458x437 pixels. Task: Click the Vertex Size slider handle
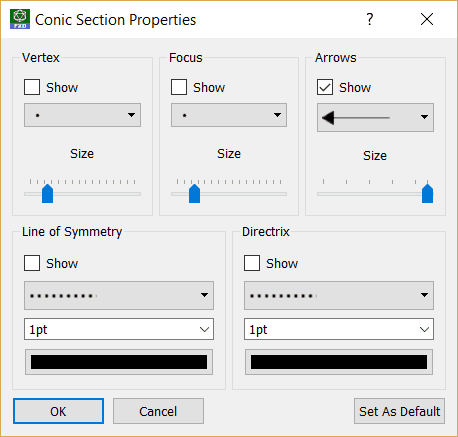[x=48, y=193]
